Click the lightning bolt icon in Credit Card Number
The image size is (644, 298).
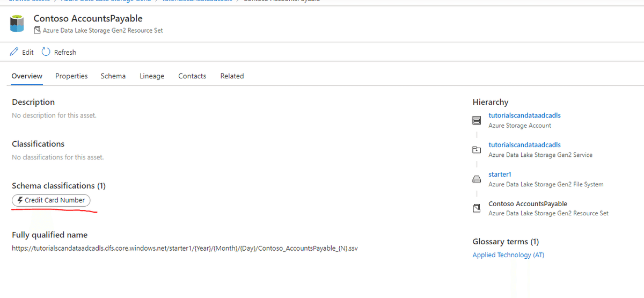click(x=20, y=200)
